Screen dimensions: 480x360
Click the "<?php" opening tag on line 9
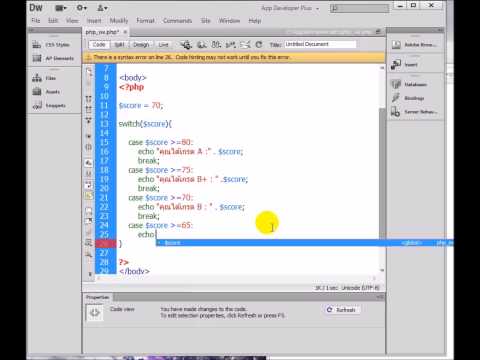click(x=132, y=87)
